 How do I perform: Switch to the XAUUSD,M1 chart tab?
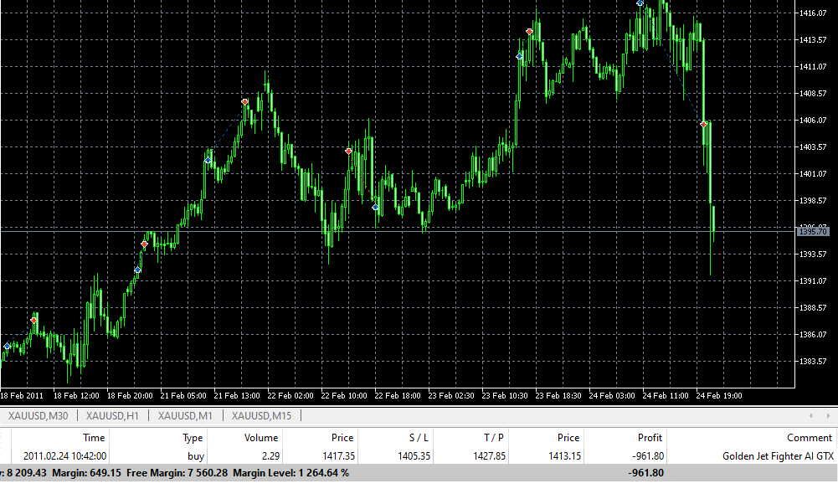coord(185,416)
